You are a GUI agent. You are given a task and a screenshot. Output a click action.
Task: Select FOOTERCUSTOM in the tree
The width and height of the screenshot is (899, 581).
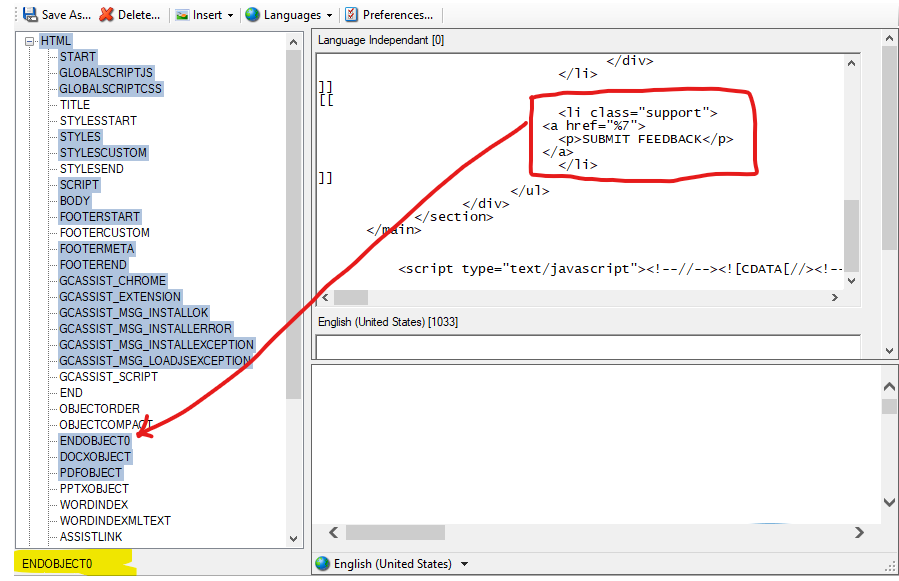tap(105, 233)
